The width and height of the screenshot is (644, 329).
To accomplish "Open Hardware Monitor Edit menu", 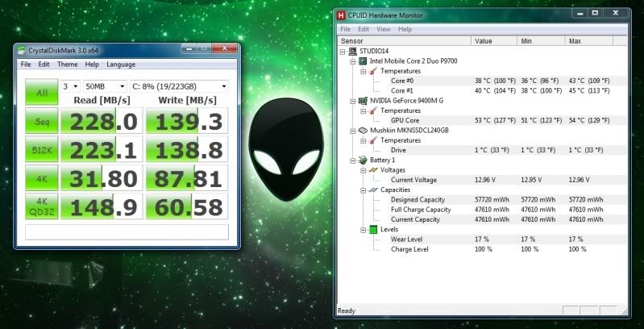I will (364, 29).
